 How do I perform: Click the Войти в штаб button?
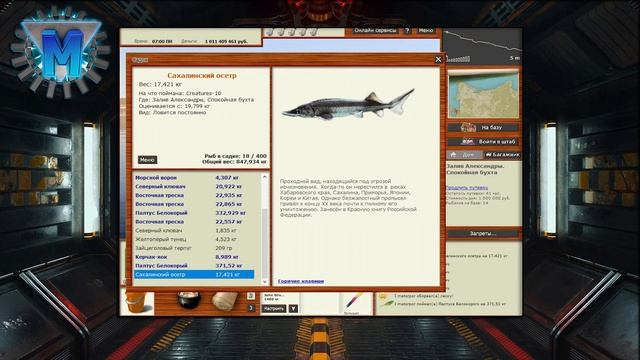tap(483, 142)
